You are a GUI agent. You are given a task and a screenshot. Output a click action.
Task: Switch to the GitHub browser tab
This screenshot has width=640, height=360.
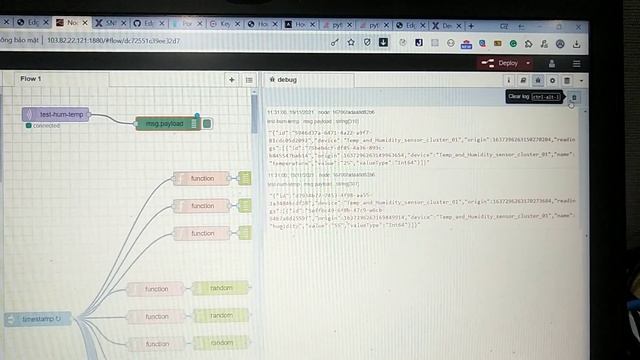pos(149,24)
